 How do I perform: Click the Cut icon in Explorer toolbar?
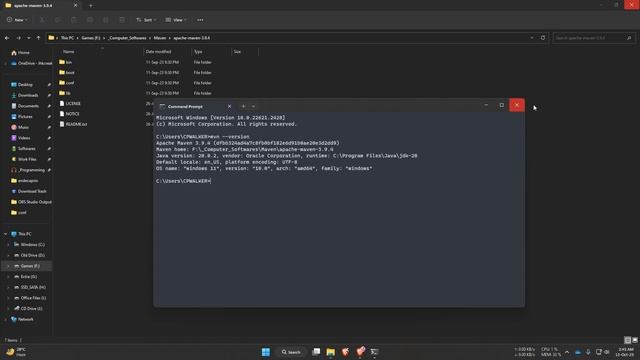[x=42, y=20]
